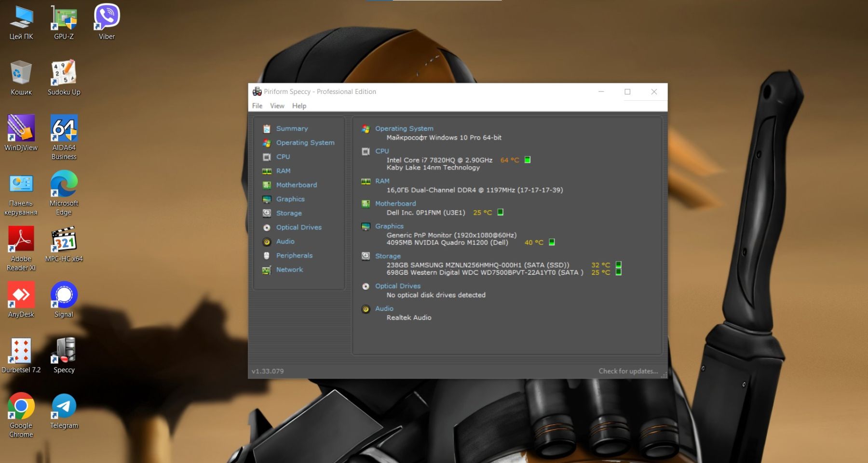Select the Adobe Reader XI desktop shortcut

tap(21, 249)
